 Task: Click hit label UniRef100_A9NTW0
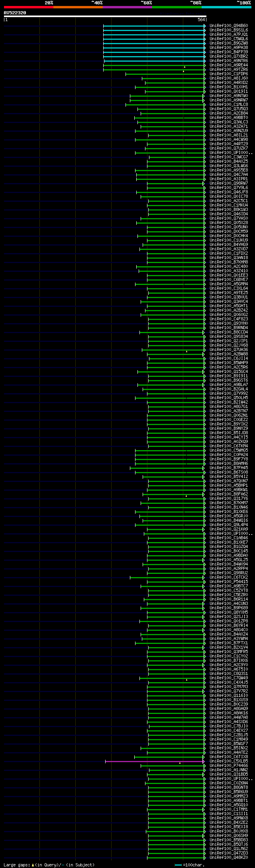click(x=229, y=96)
